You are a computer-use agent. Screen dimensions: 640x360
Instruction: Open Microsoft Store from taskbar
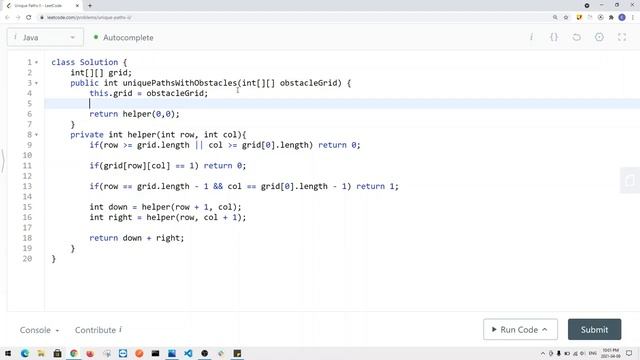click(x=57, y=353)
